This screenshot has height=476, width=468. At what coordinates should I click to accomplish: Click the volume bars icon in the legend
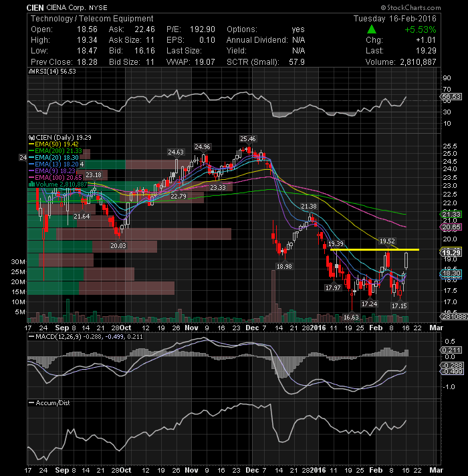coord(31,185)
